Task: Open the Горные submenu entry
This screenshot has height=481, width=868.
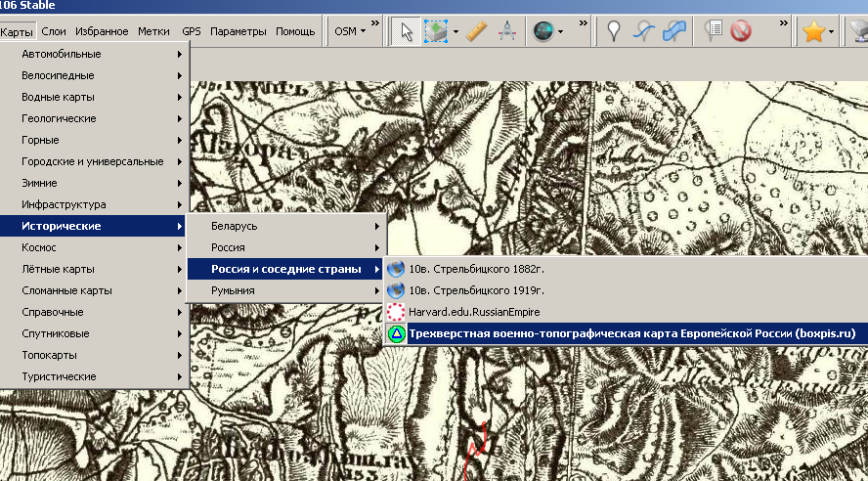Action: [x=94, y=140]
